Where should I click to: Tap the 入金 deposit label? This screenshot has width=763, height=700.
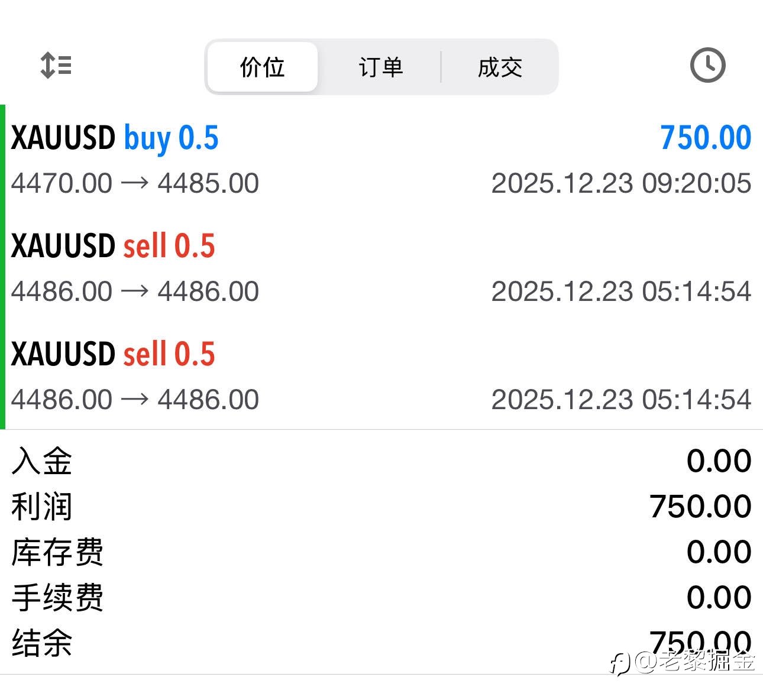point(41,461)
